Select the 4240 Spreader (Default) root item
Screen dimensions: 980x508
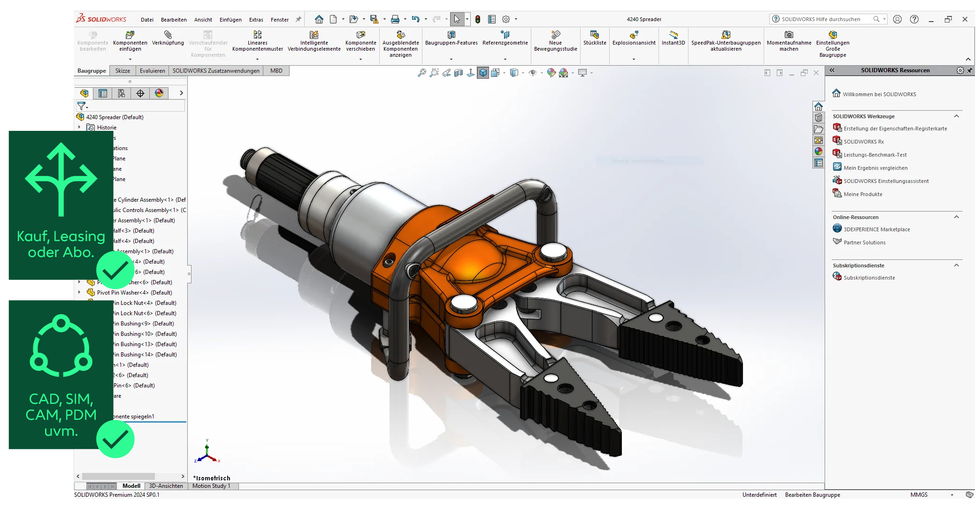click(115, 117)
